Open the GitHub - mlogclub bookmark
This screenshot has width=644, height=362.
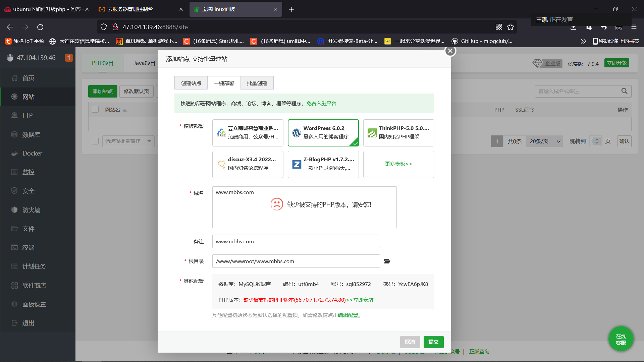tap(482, 41)
